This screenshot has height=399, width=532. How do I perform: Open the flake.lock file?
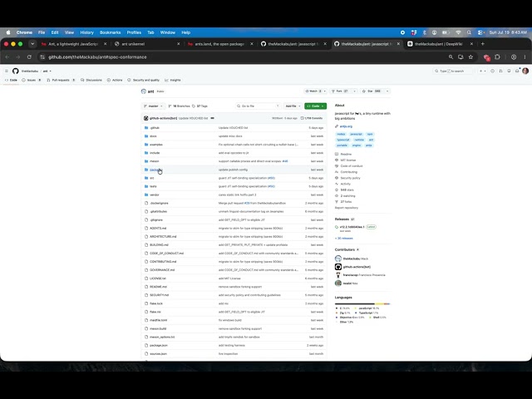click(156, 303)
